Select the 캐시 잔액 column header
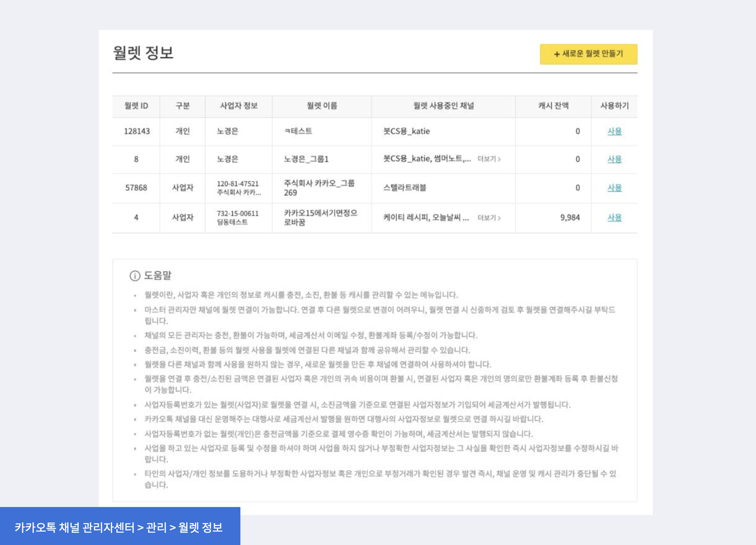The height and width of the screenshot is (545, 756). tap(553, 106)
